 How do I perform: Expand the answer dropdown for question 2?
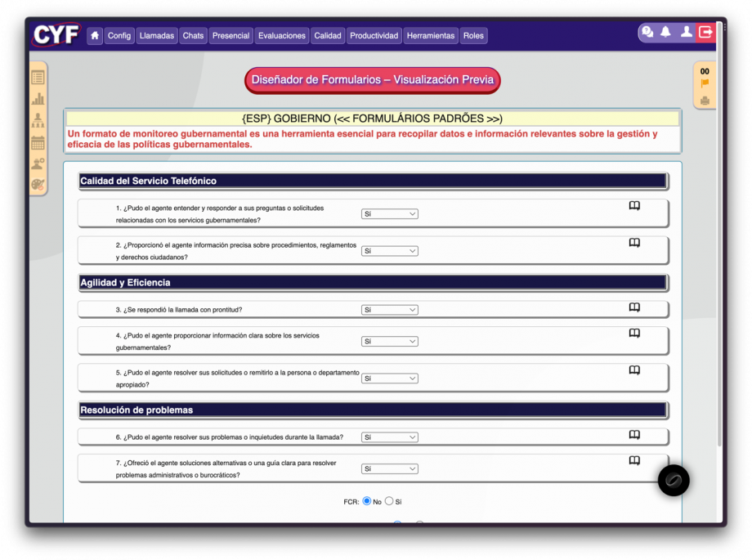[390, 251]
